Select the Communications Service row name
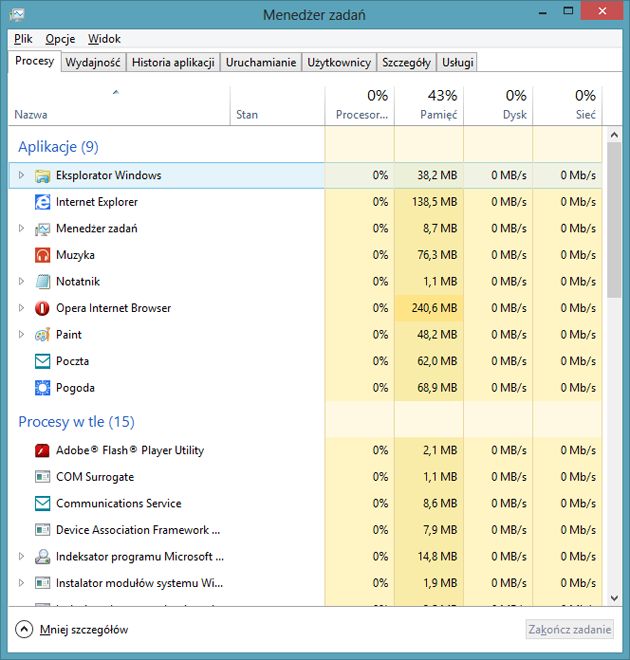 point(119,503)
